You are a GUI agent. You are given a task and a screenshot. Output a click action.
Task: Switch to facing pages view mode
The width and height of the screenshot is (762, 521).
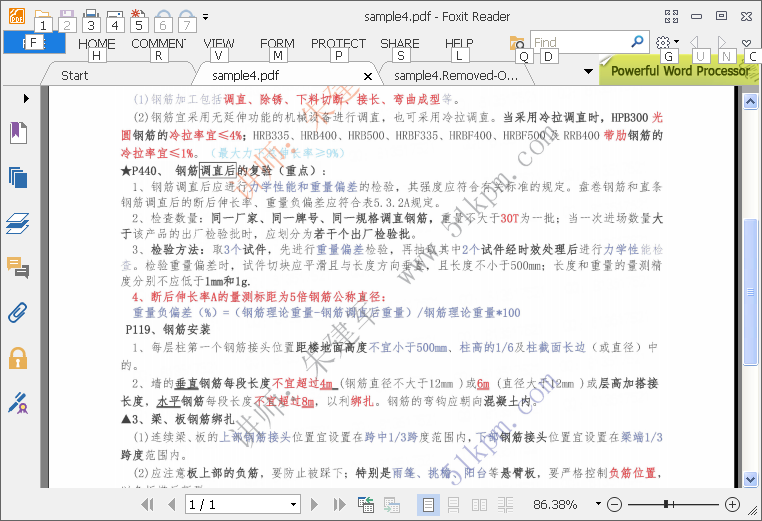point(479,505)
